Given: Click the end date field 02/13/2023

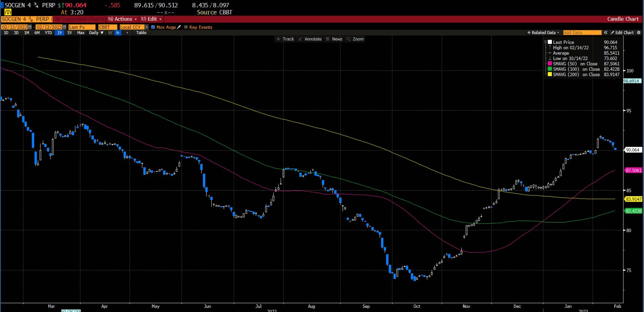Looking at the screenshot, I should point(49,27).
